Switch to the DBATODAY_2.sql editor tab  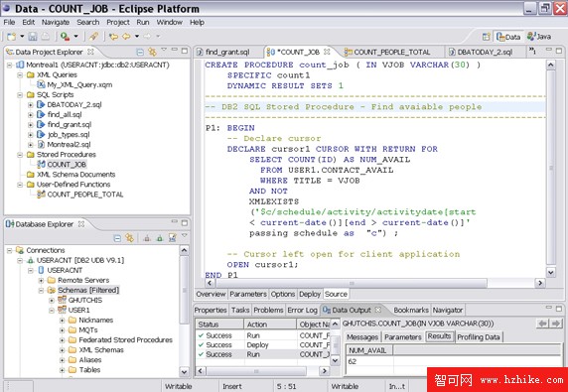coord(485,53)
